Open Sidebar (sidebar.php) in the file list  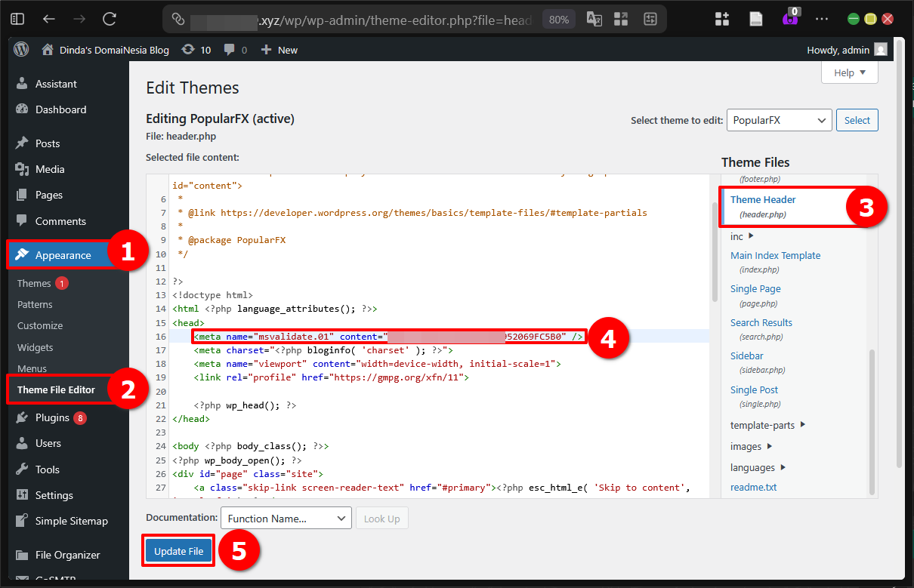[x=746, y=356]
